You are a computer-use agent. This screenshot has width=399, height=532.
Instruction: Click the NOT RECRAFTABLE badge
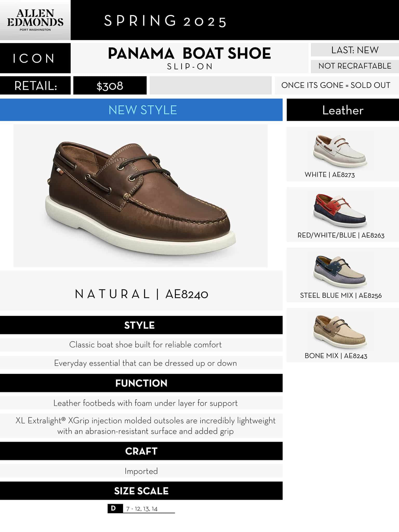click(x=355, y=66)
